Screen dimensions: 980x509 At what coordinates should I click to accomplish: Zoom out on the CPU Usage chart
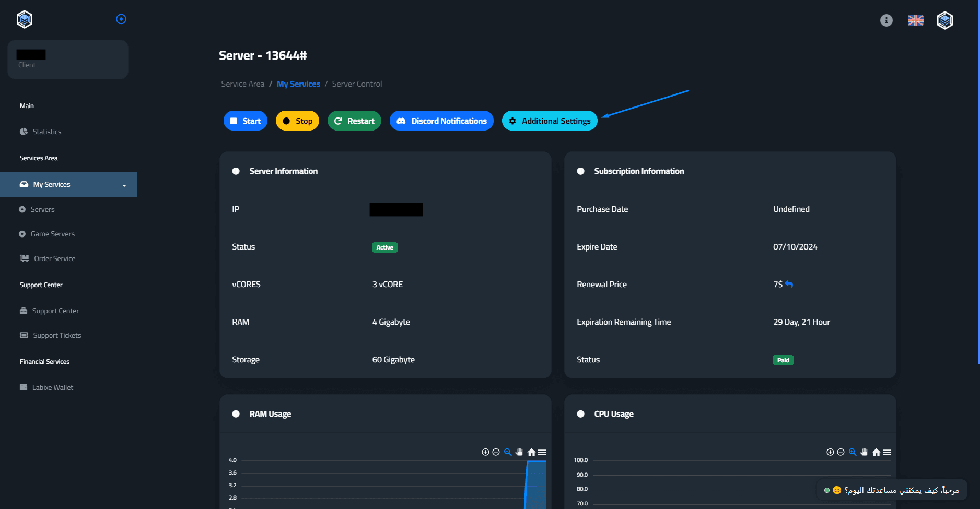click(841, 452)
